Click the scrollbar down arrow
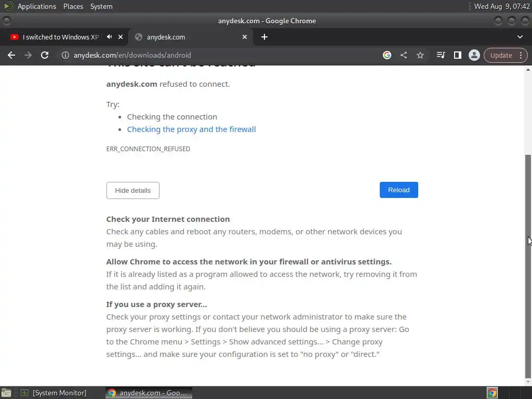Screen dimensions: 532x399 [x=528, y=382]
